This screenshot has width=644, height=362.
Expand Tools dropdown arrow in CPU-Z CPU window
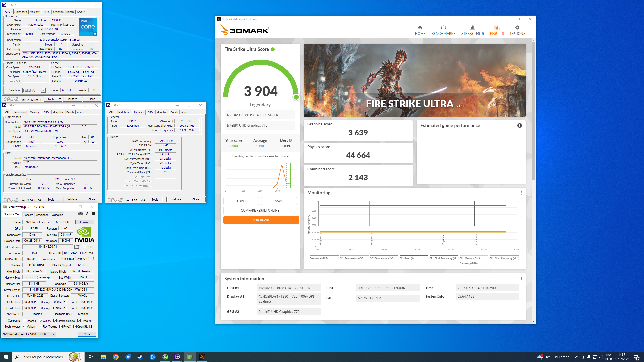[x=60, y=99]
